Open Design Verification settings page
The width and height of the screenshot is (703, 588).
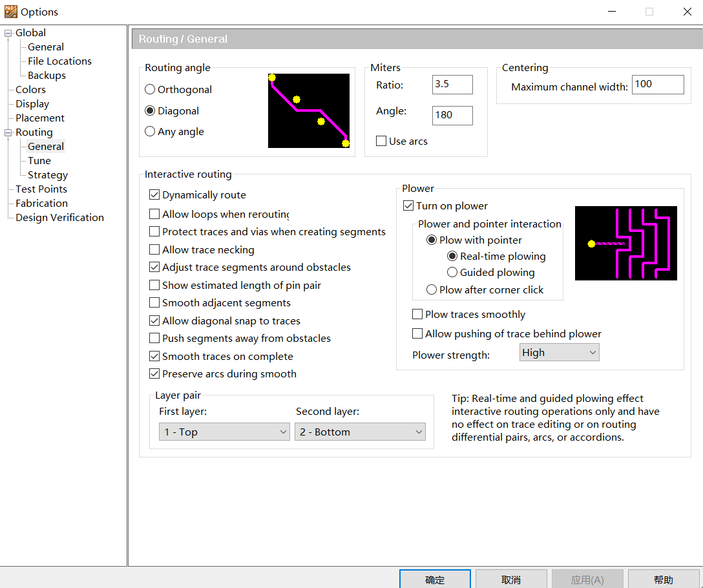(x=59, y=218)
